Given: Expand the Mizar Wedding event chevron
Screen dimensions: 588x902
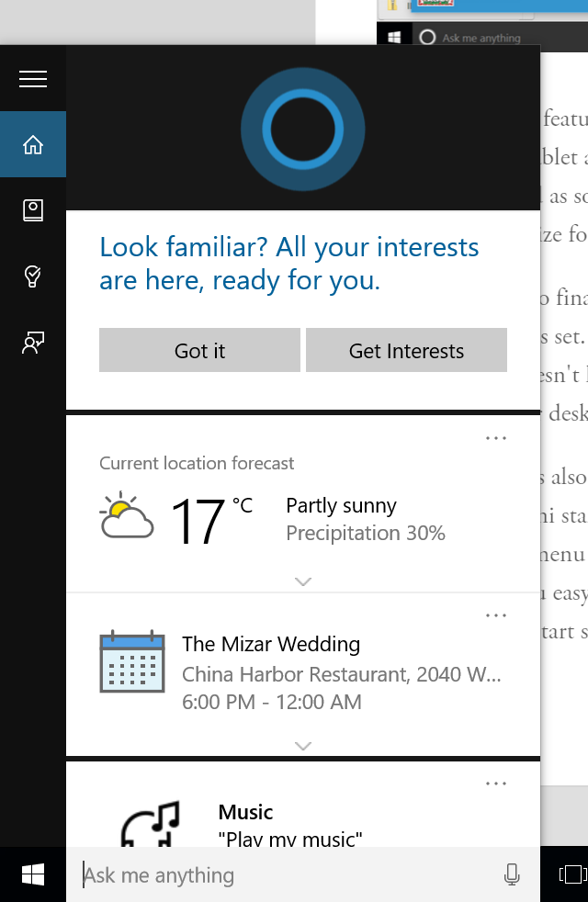Looking at the screenshot, I should pos(302,746).
